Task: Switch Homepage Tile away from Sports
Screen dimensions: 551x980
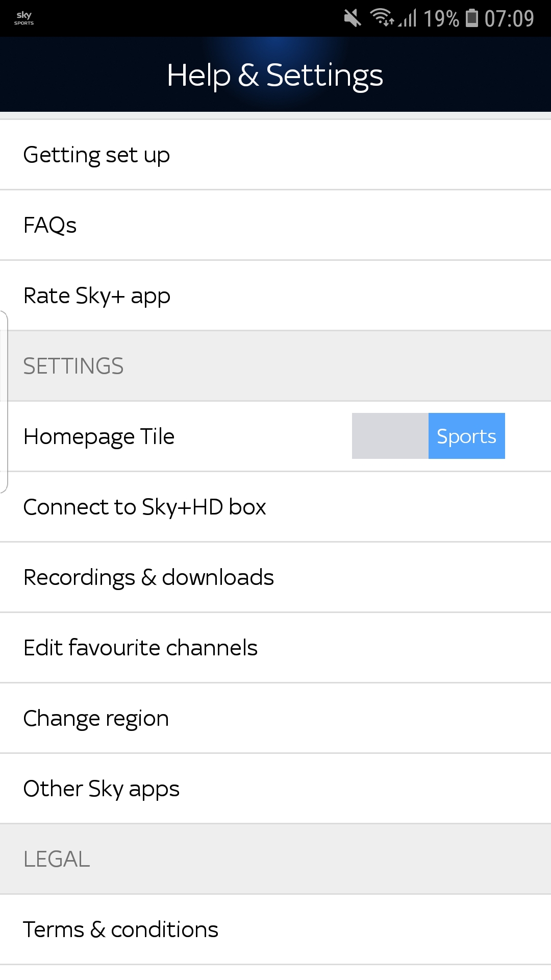Action: coord(390,436)
